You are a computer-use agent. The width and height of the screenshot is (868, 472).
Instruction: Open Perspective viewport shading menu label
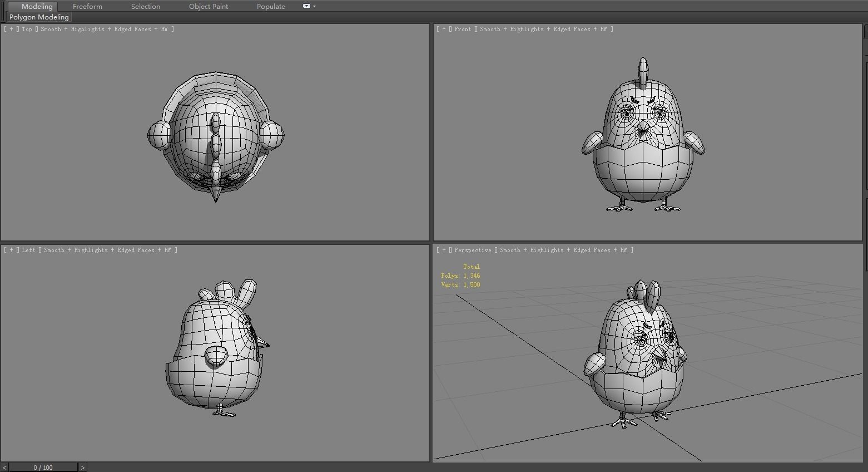563,250
